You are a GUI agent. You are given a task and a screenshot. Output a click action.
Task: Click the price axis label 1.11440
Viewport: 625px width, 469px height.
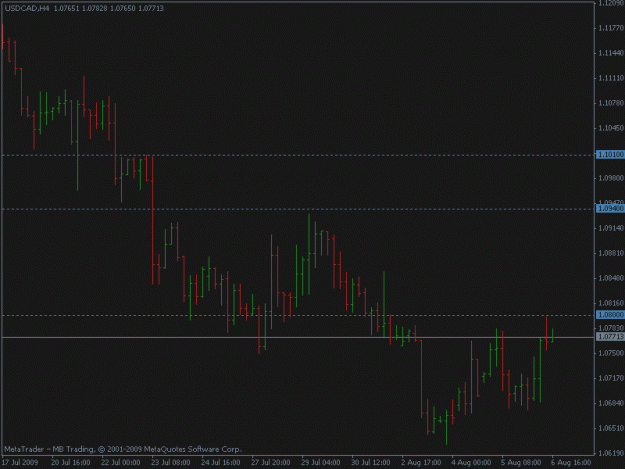coord(611,53)
